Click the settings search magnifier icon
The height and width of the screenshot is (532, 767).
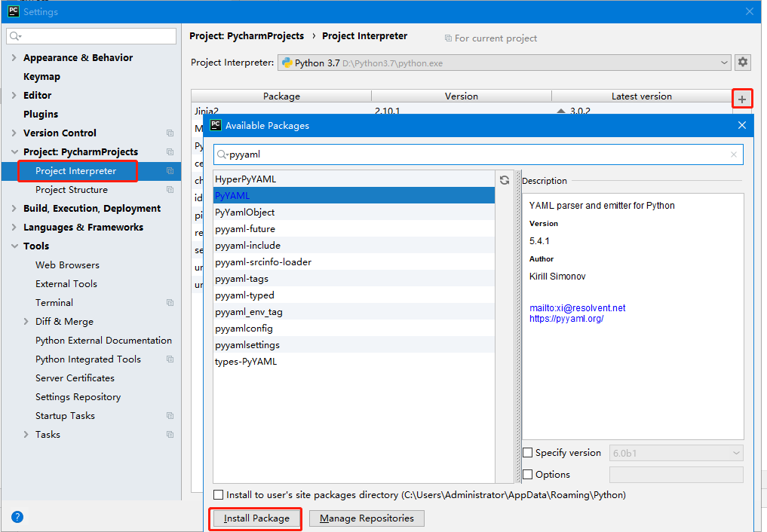[16, 36]
